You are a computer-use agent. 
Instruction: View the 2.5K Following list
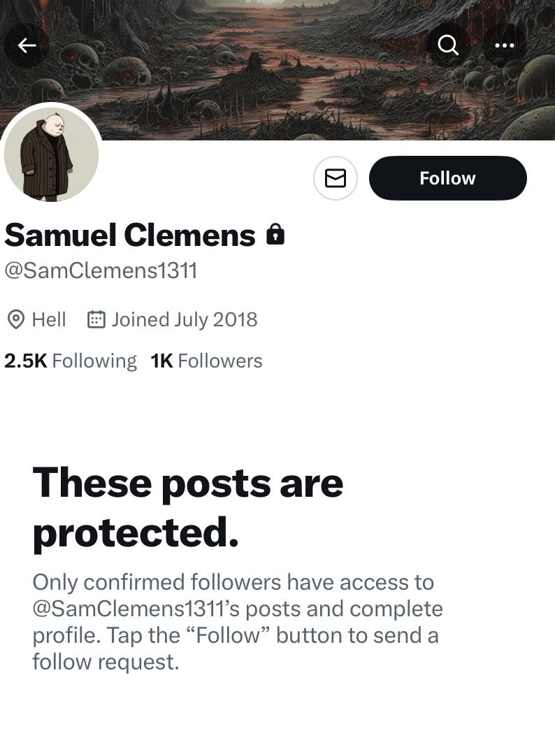[71, 361]
